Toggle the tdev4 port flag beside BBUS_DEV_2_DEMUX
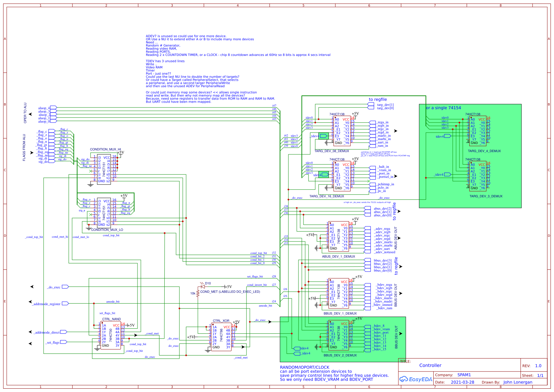Screen dimensions: 554x392 coord(297,348)
